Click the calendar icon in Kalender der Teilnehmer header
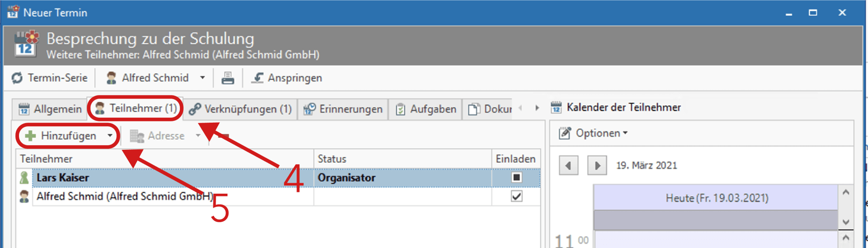868x248 pixels. (556, 107)
